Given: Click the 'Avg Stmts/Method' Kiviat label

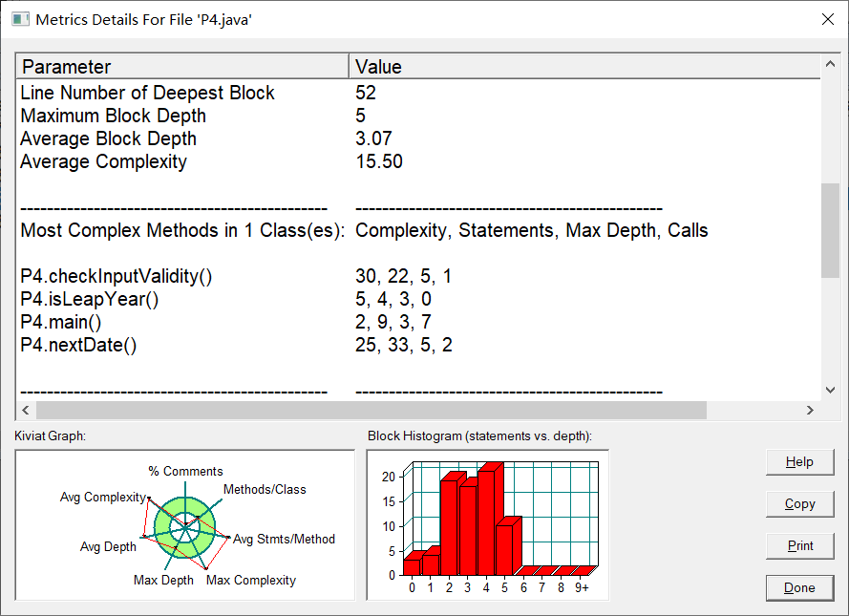Looking at the screenshot, I should 285,540.
